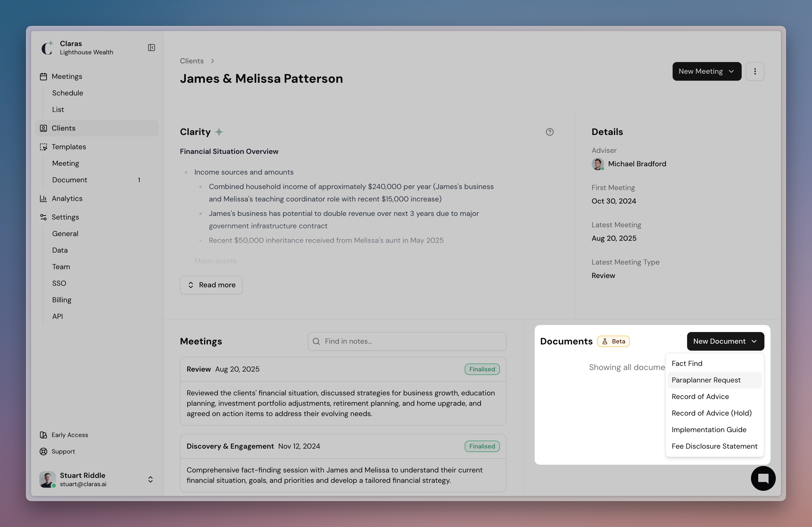This screenshot has height=527, width=812.
Task: Click the Meetings sidebar heading
Action: 67,76
